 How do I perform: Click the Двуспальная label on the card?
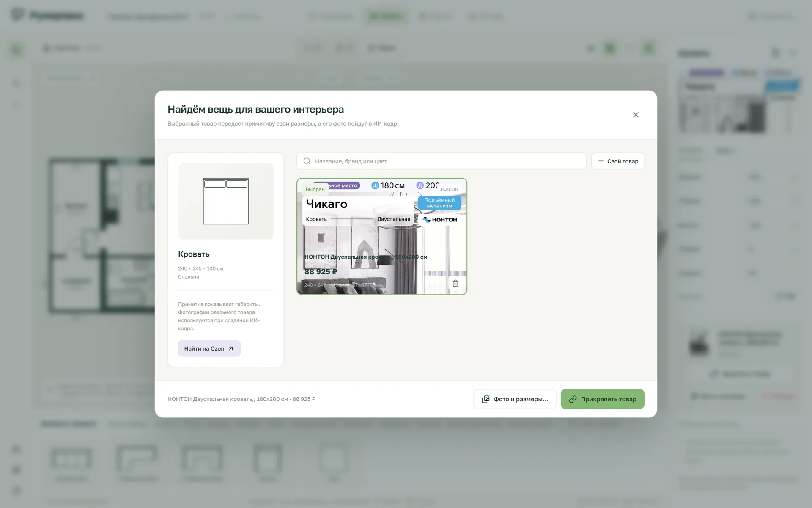[x=393, y=219]
